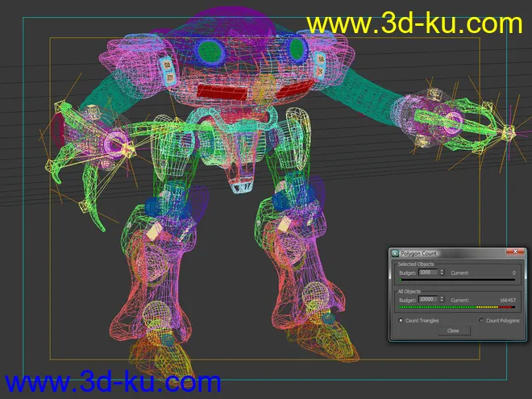The image size is (532, 399).
Task: Select the Count Polygons radio button
Action: [x=481, y=321]
